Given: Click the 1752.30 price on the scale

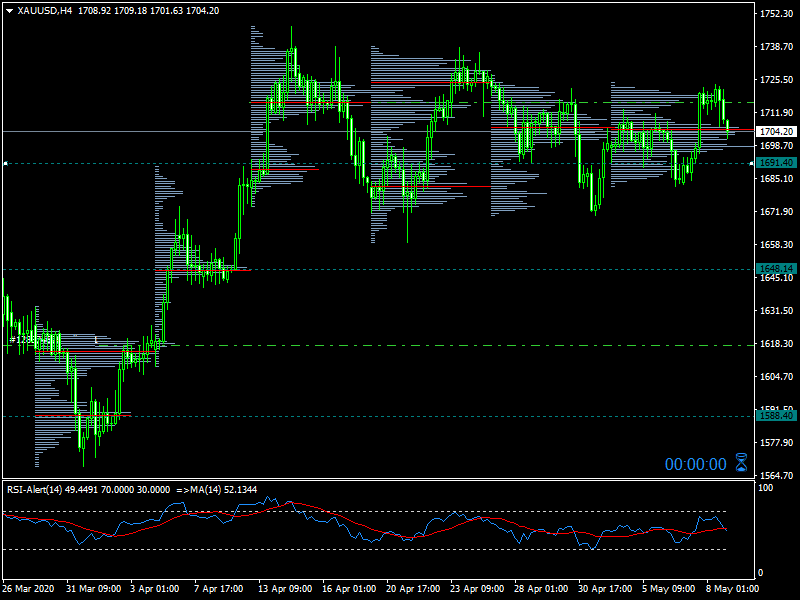Looking at the screenshot, I should pyautogui.click(x=776, y=14).
